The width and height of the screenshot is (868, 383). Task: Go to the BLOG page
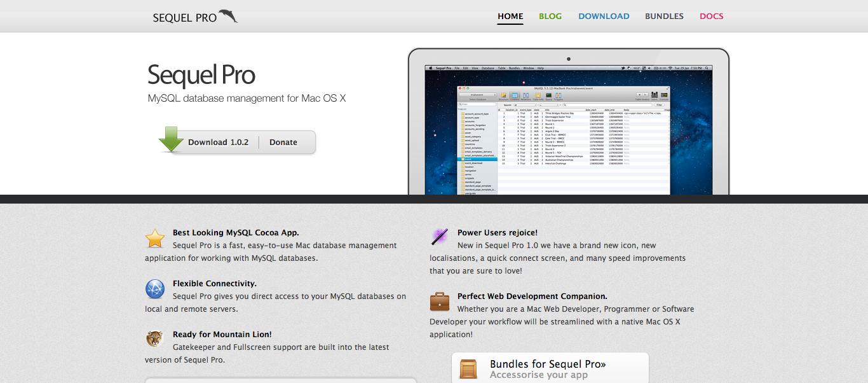[550, 17]
